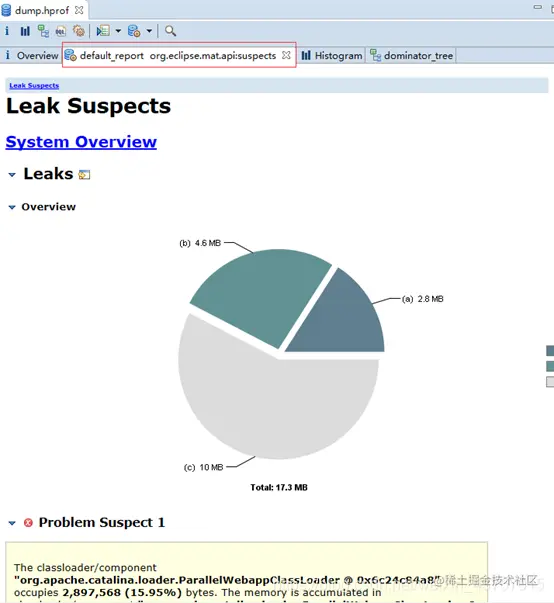The image size is (554, 603).
Task: Create a histogram from the toolbar icon
Action: (x=25, y=31)
